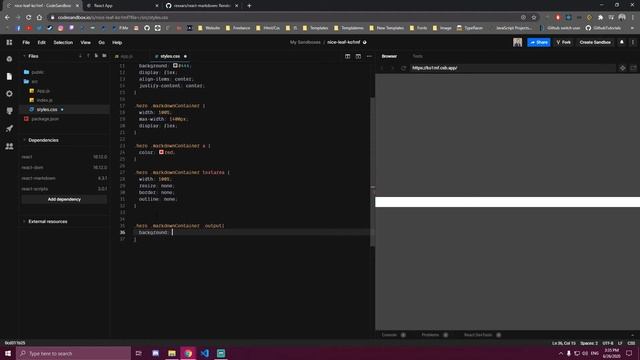Go forward in the preview browser
Image resolution: width=640 pixels, height=360 pixels.
[x=392, y=68]
